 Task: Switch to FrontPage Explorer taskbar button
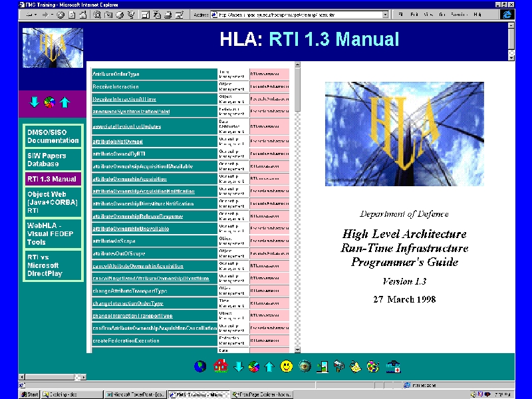(261, 394)
